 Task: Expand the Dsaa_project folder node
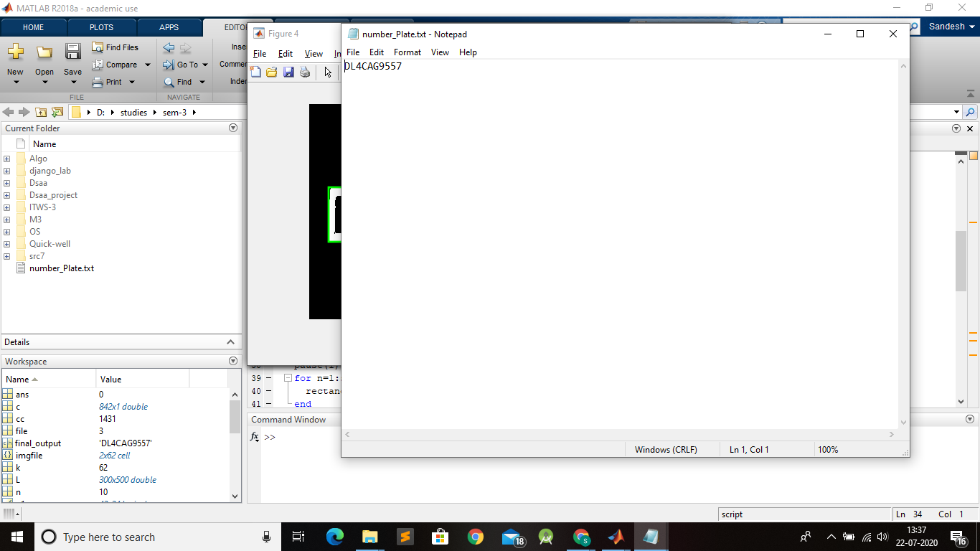tap(7, 195)
